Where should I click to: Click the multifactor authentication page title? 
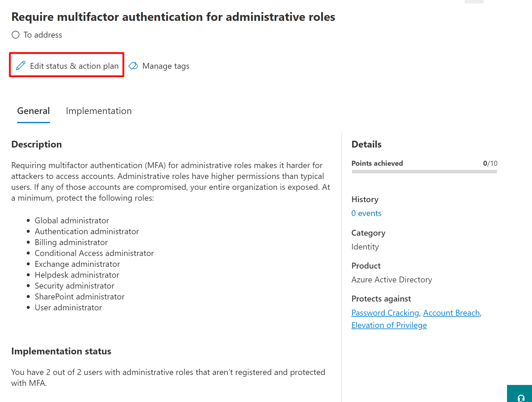(x=173, y=17)
